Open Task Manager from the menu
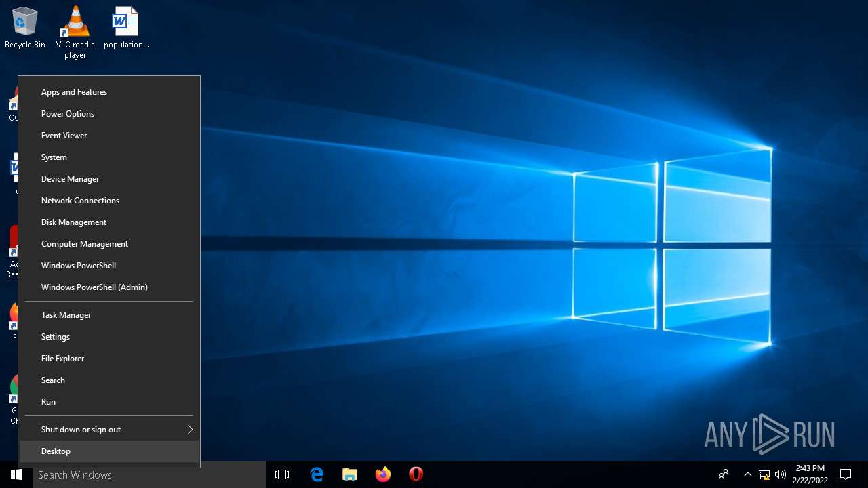 click(x=109, y=315)
